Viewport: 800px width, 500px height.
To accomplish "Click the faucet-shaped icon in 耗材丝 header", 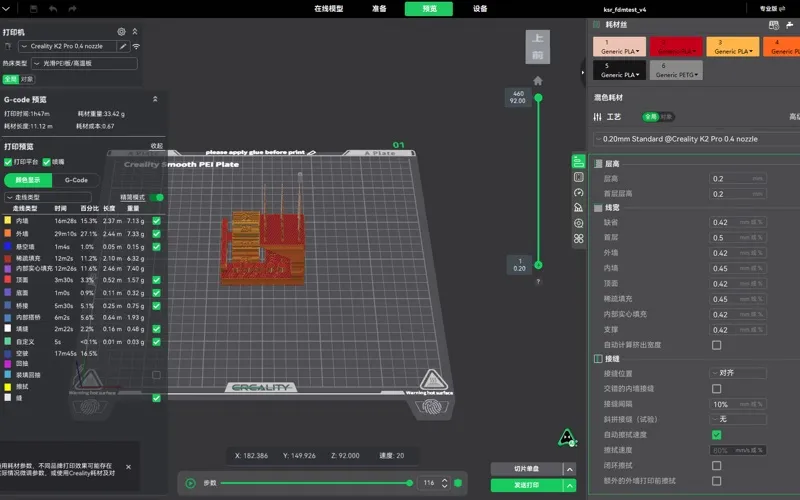I will (790, 25).
